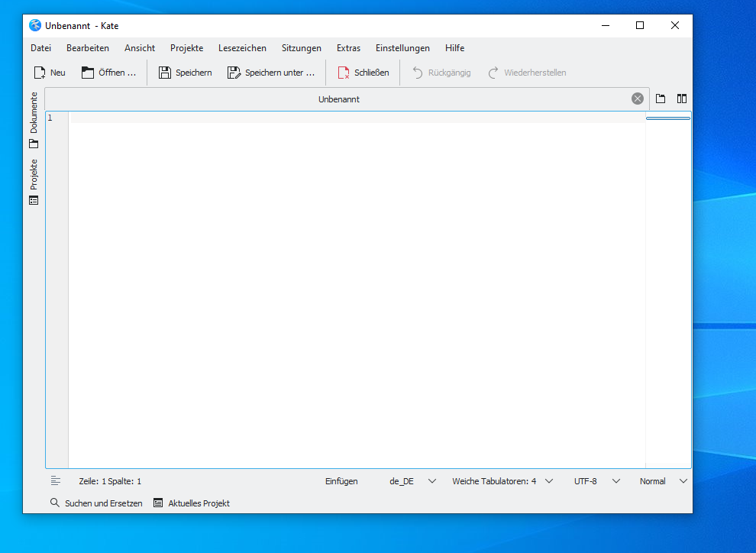Click the Rückgängig undo button
Viewport: 756px width, 553px height.
[x=441, y=73]
